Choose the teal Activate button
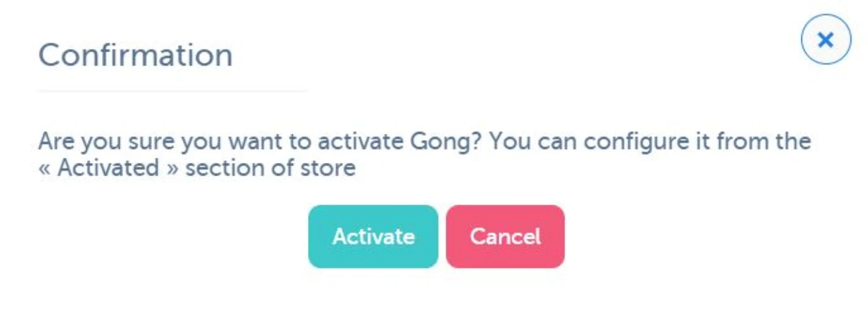 point(373,236)
